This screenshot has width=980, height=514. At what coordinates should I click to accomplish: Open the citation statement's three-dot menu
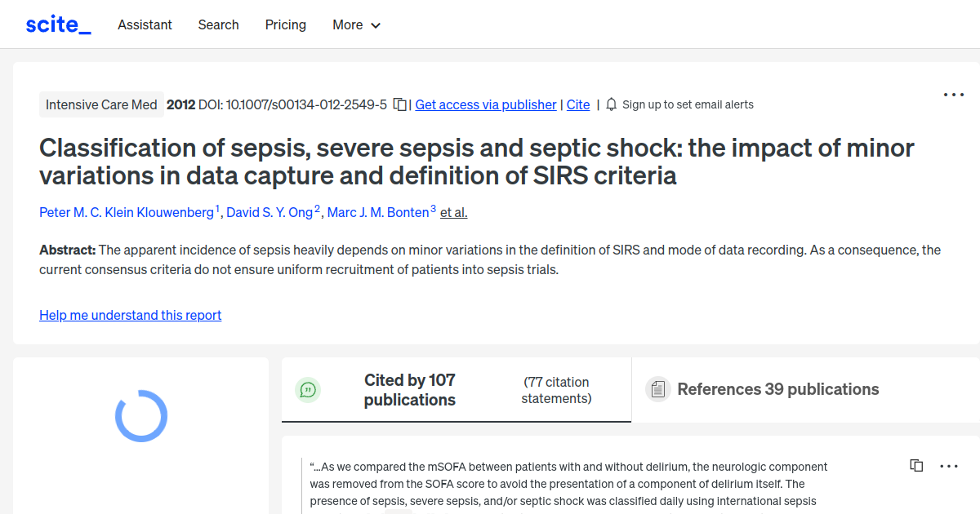click(x=948, y=466)
